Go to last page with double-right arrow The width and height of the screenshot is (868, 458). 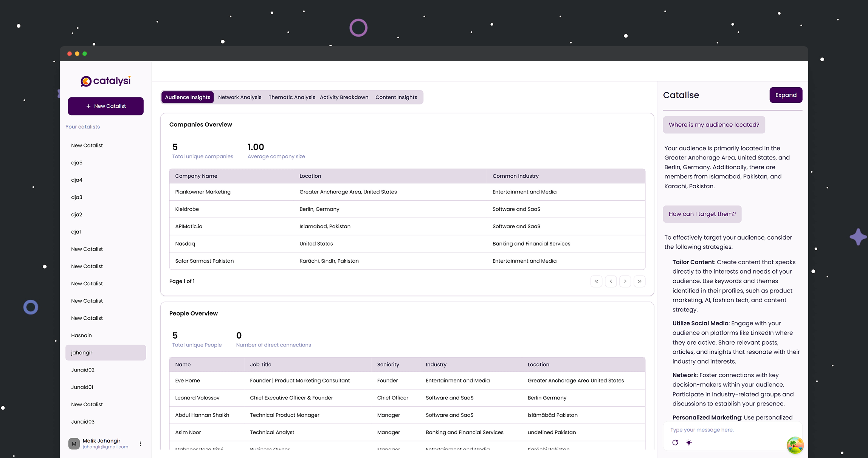click(639, 281)
